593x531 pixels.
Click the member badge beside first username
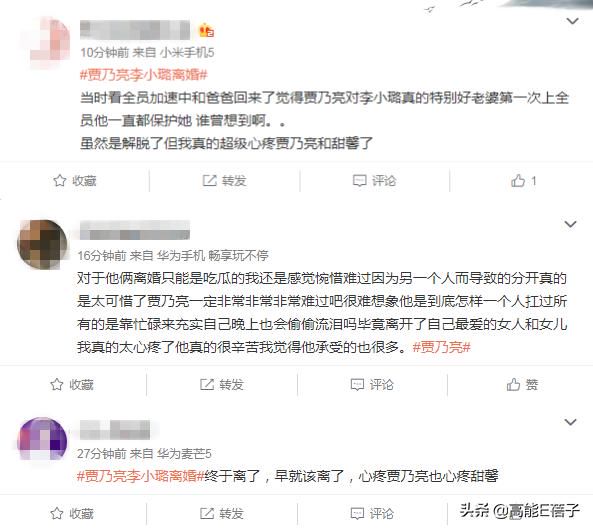(x=206, y=30)
